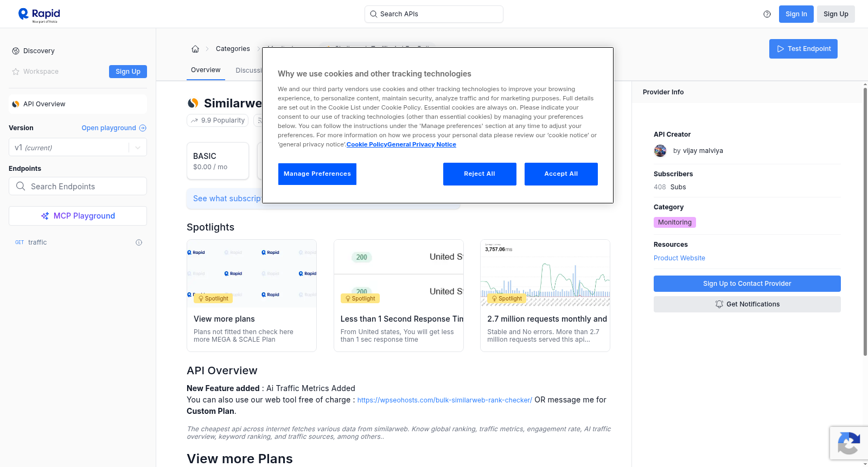This screenshot has width=868, height=467.
Task: Select the BASIC plan card
Action: point(218,161)
